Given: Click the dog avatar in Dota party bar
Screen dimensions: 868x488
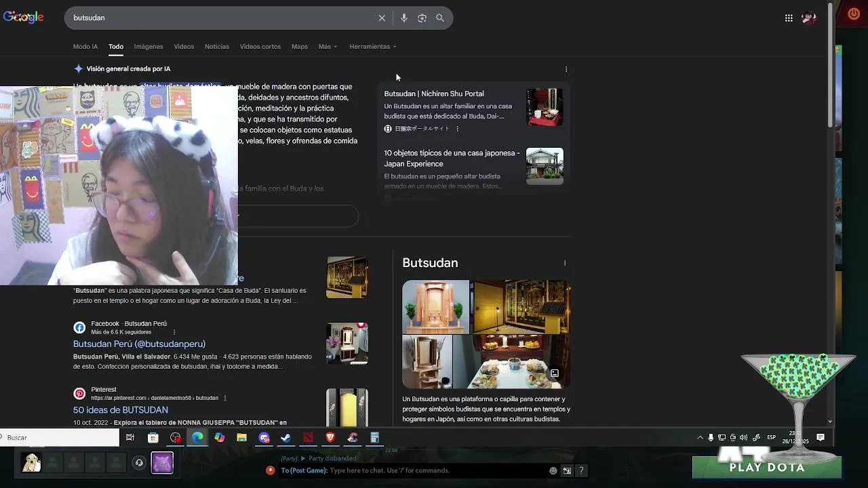Looking at the screenshot, I should coord(31,463).
